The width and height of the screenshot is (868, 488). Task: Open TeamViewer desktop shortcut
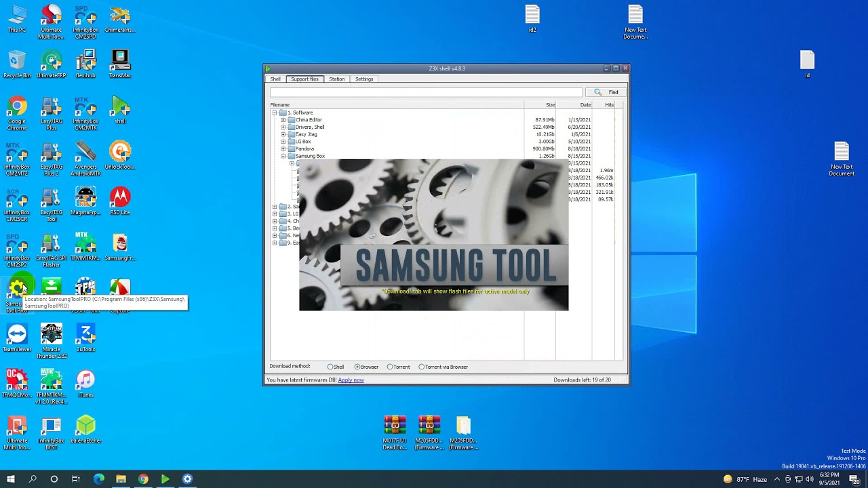17,338
